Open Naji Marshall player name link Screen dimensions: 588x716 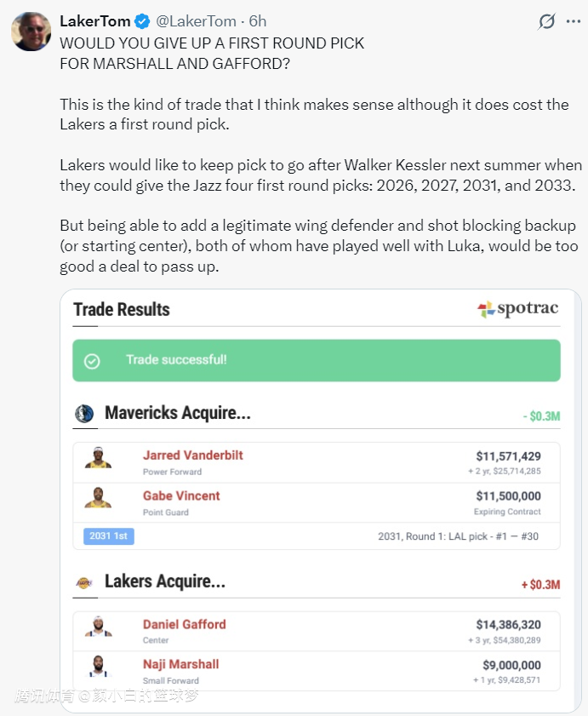coord(181,664)
